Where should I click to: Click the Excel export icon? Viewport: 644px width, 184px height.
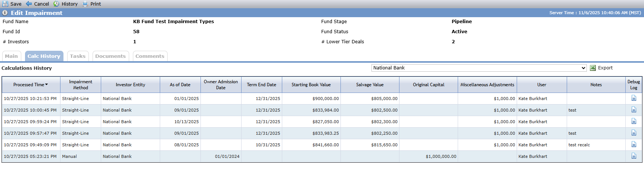coord(593,68)
